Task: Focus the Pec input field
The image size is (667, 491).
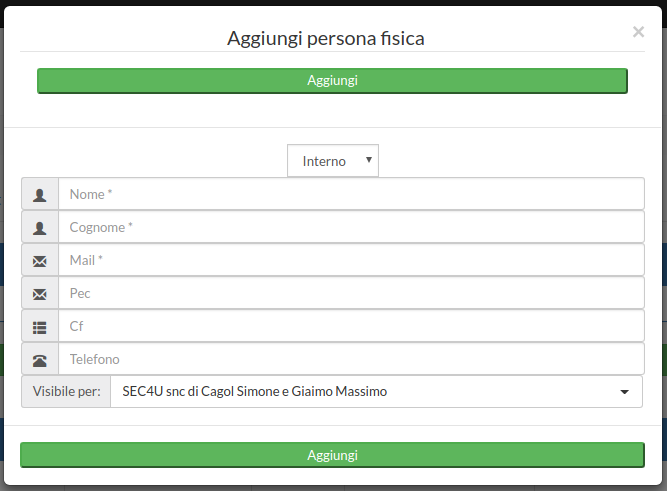Action: pos(351,293)
